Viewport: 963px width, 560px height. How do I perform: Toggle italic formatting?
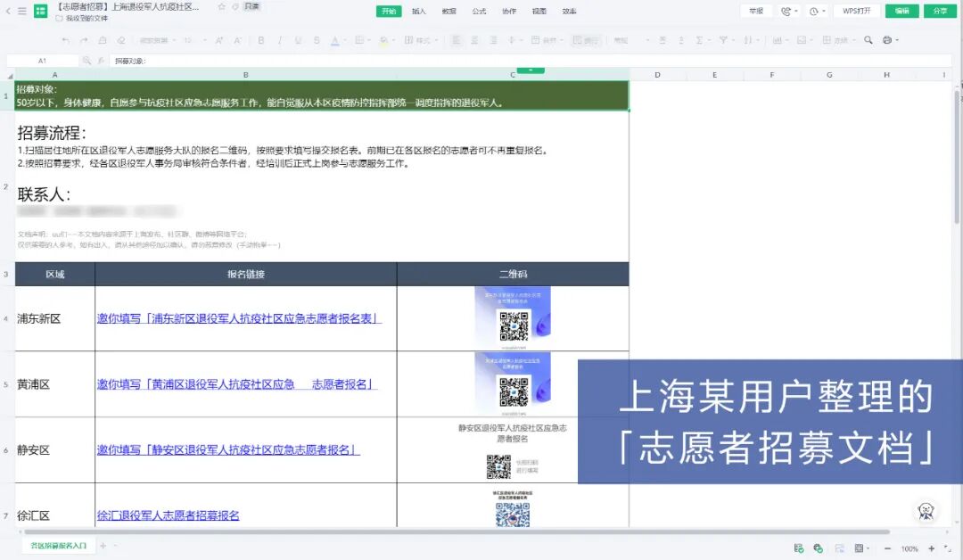click(x=279, y=40)
